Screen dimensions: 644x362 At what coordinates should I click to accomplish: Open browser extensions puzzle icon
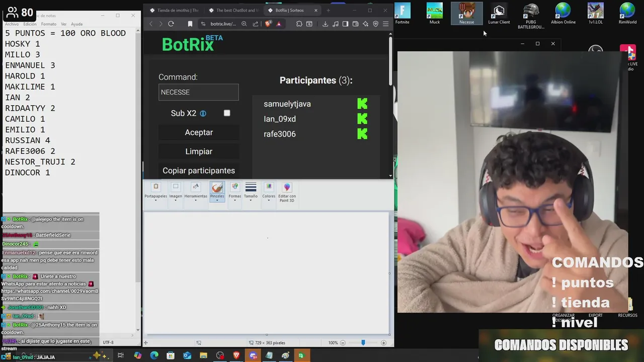[x=299, y=24]
